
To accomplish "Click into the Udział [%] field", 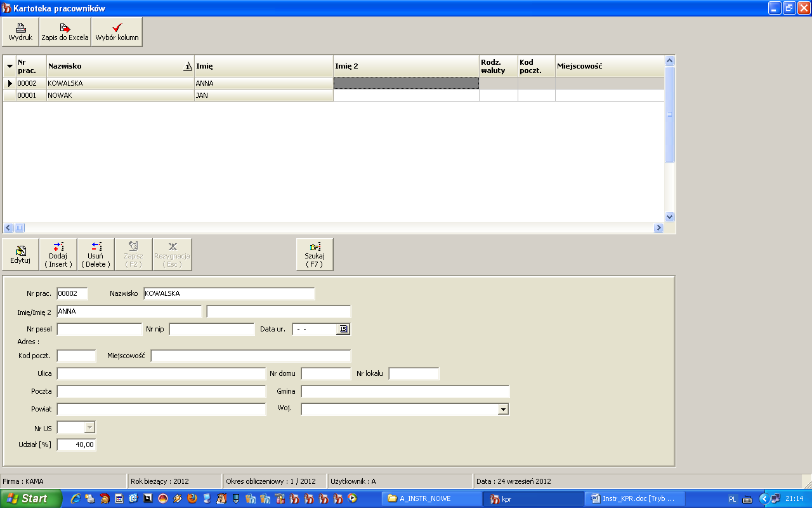I will pos(77,444).
